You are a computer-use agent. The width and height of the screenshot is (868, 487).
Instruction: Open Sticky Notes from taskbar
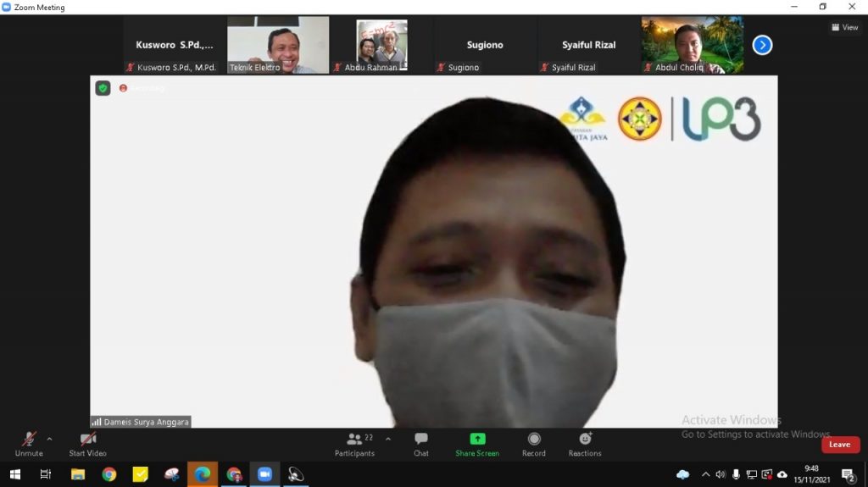(140, 474)
